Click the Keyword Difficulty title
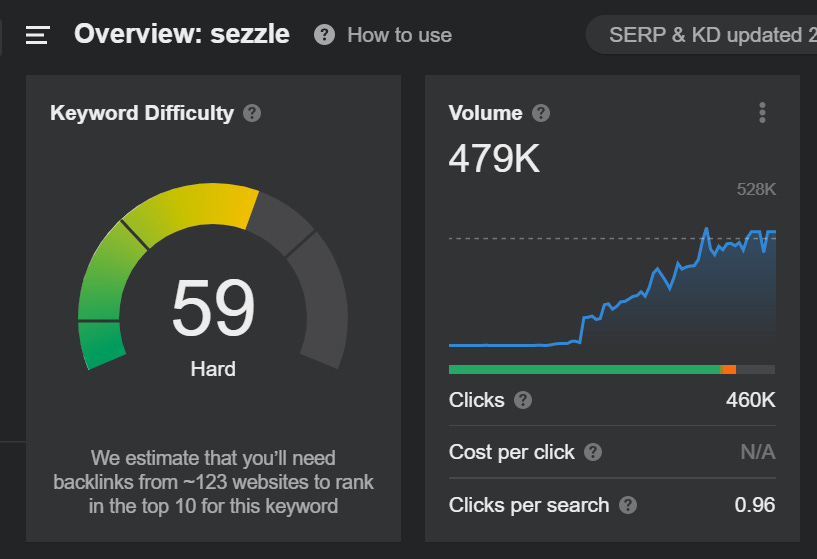The width and height of the screenshot is (817, 559). click(x=142, y=113)
